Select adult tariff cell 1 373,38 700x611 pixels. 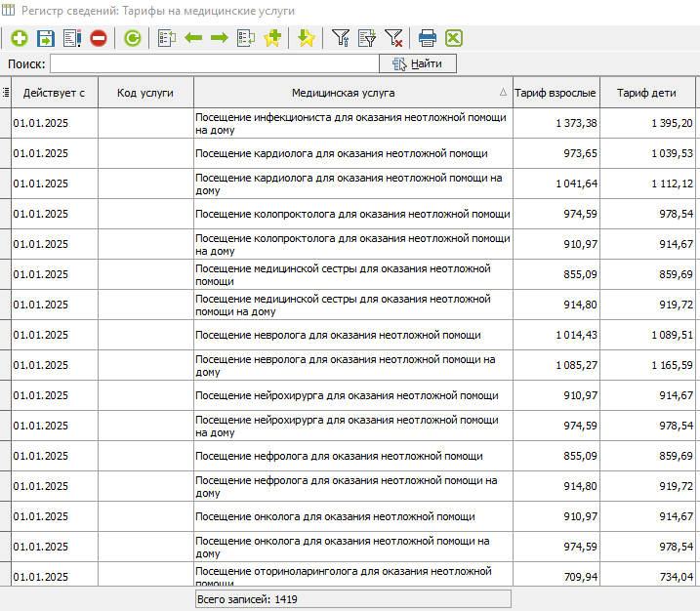point(576,123)
